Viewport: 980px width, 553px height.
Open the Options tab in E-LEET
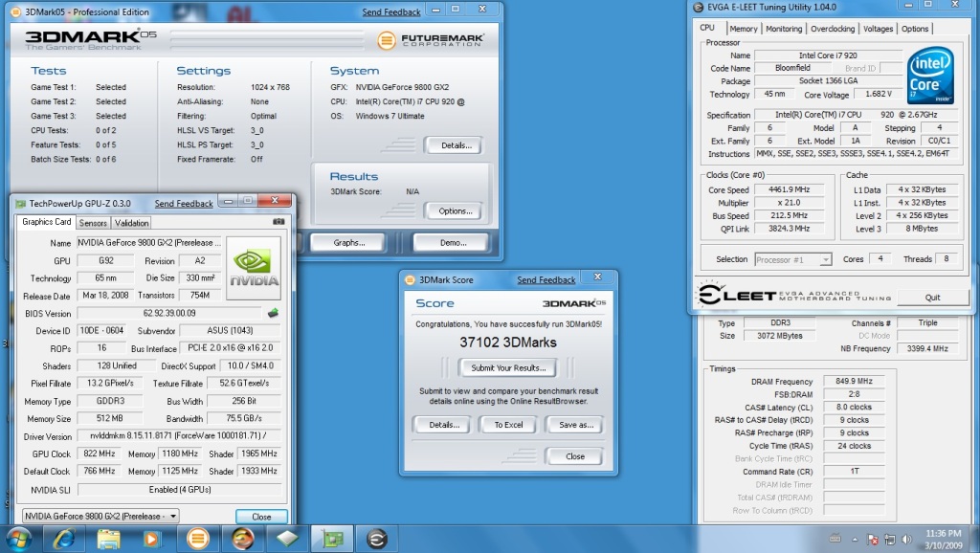coord(915,29)
